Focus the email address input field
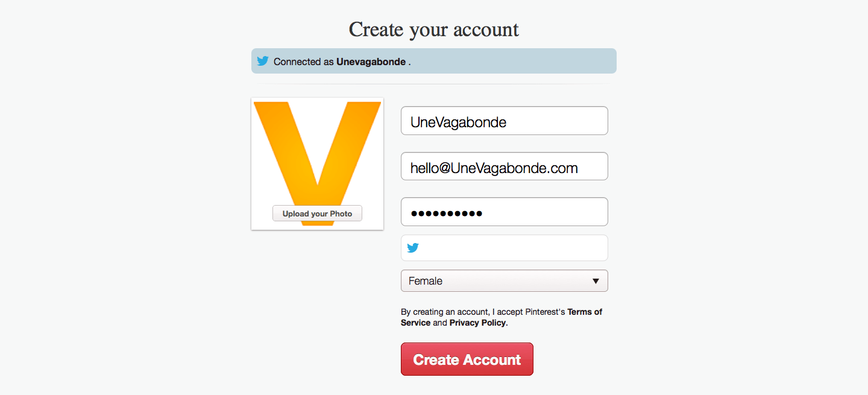 (x=504, y=166)
